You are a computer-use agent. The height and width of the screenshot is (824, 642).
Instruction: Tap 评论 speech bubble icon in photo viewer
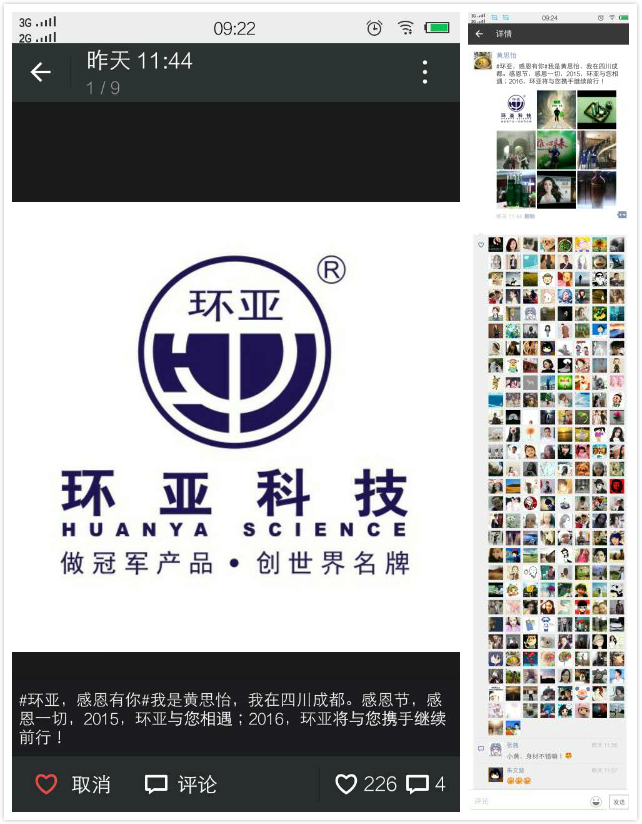tap(156, 785)
